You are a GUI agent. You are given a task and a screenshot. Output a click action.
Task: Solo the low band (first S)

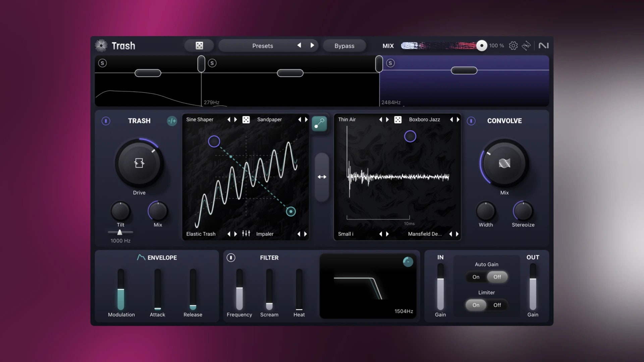[102, 63]
